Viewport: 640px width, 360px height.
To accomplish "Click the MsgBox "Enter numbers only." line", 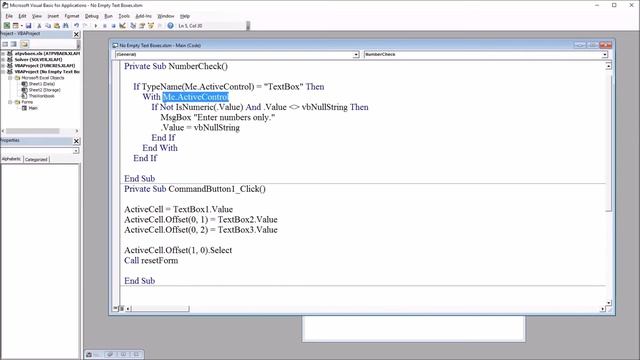I will click(218, 117).
